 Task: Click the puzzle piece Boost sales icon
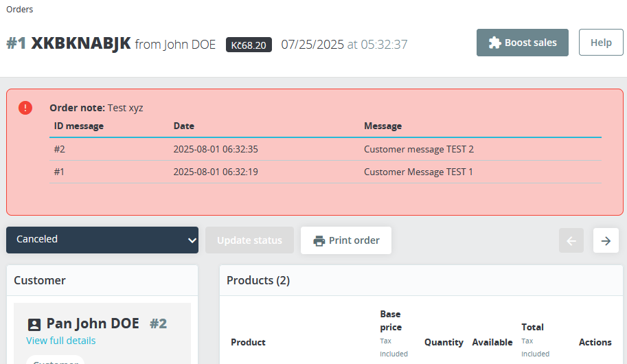coord(494,43)
